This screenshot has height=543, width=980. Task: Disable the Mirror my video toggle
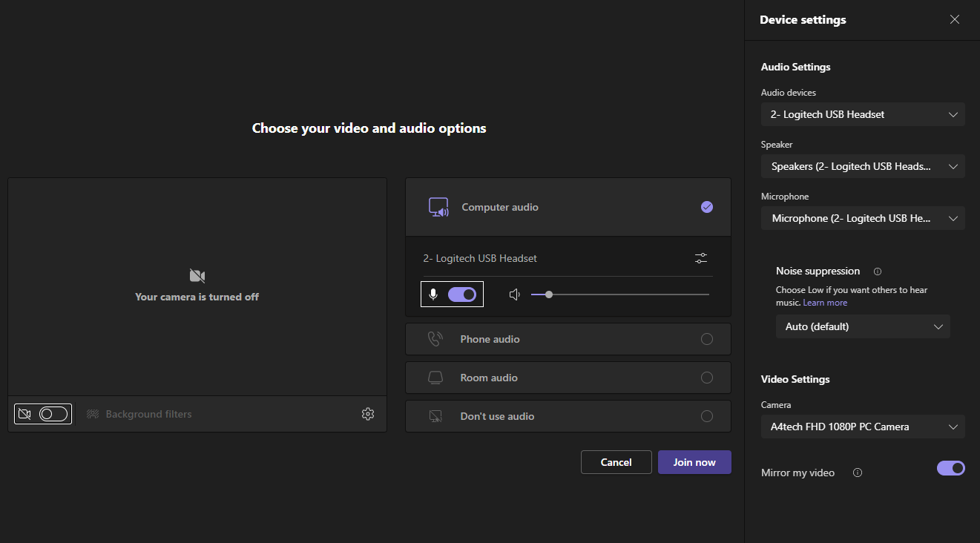point(950,468)
